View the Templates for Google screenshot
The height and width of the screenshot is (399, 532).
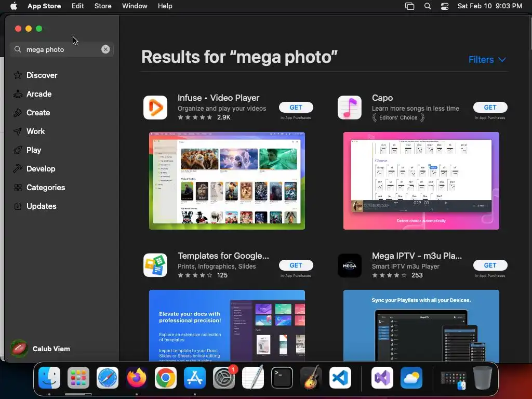pyautogui.click(x=227, y=326)
